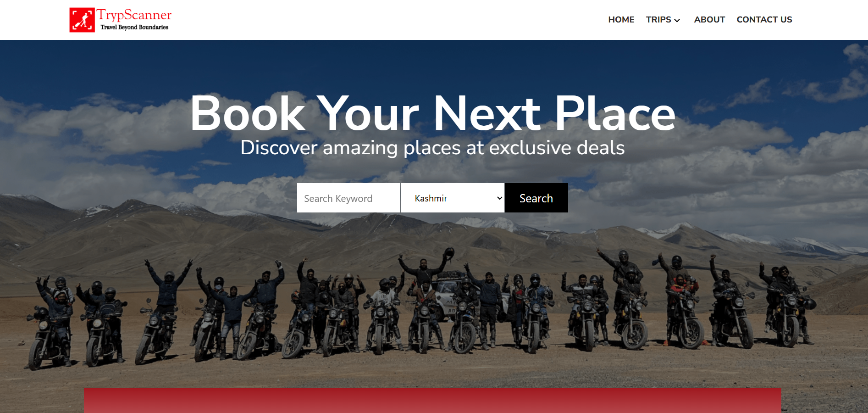Open the Kashmir destination dropdown
This screenshot has width=868, height=413.
click(453, 198)
